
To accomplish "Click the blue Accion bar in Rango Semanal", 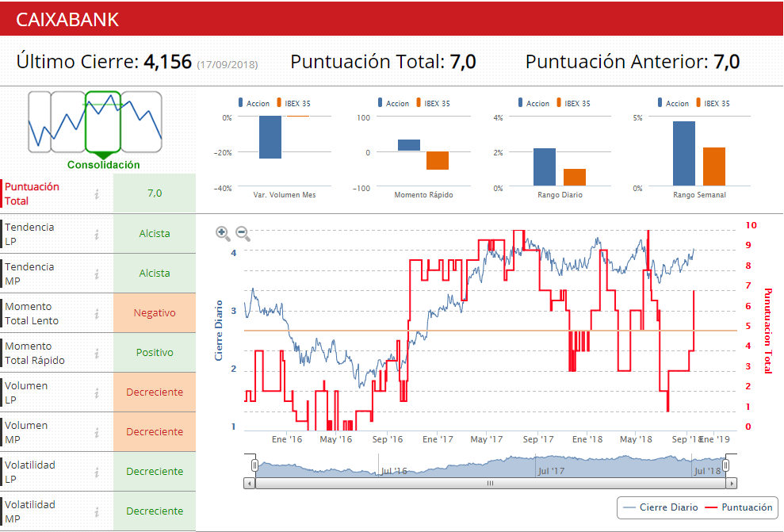I will click(684, 154).
